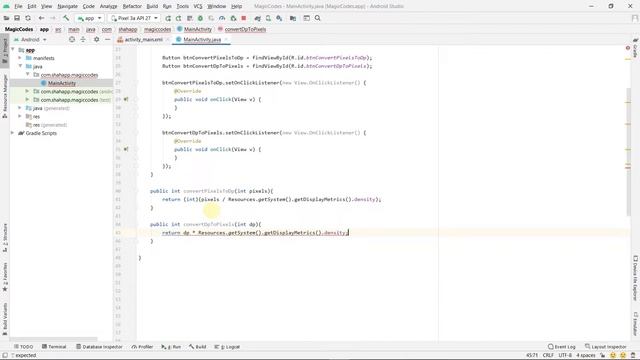Open the Refactor menu
640x360 pixels.
pyautogui.click(x=132, y=6)
